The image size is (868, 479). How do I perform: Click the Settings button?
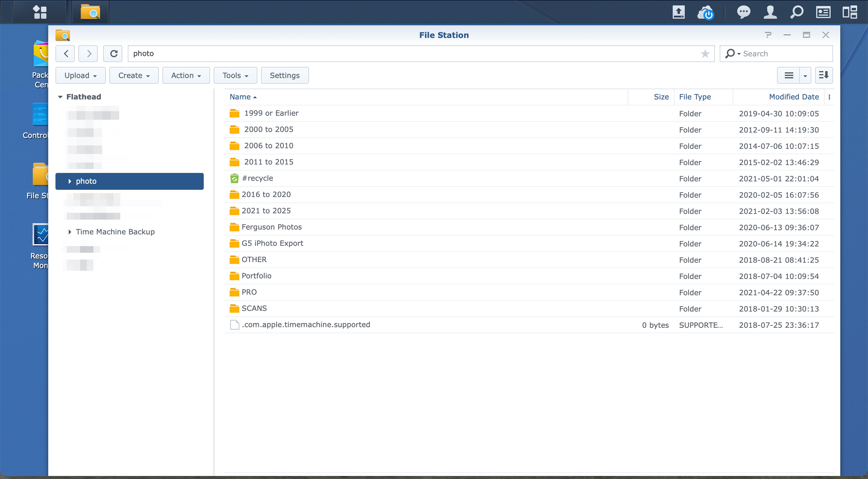click(285, 75)
